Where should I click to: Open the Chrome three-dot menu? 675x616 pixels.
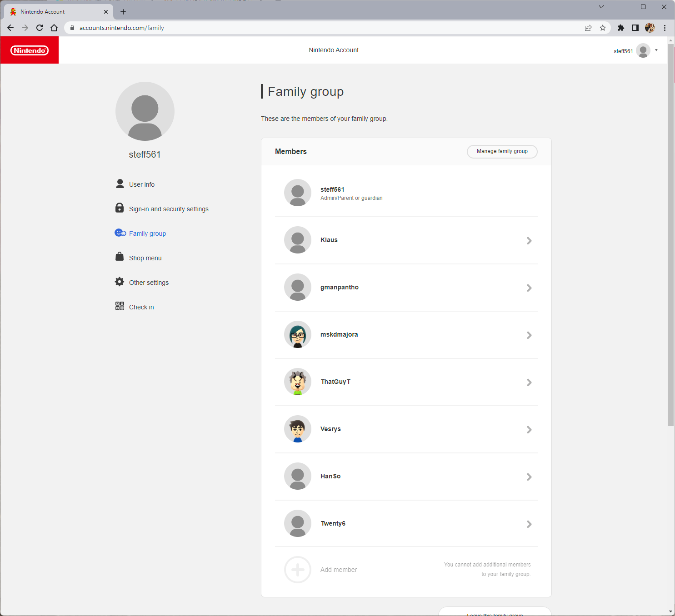click(x=665, y=28)
